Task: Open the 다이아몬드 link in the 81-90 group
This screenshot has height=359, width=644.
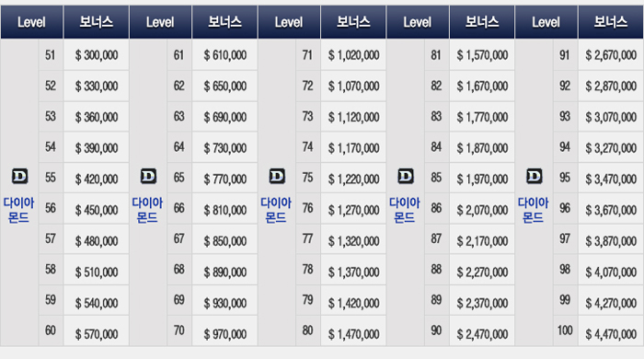Action: click(x=405, y=210)
